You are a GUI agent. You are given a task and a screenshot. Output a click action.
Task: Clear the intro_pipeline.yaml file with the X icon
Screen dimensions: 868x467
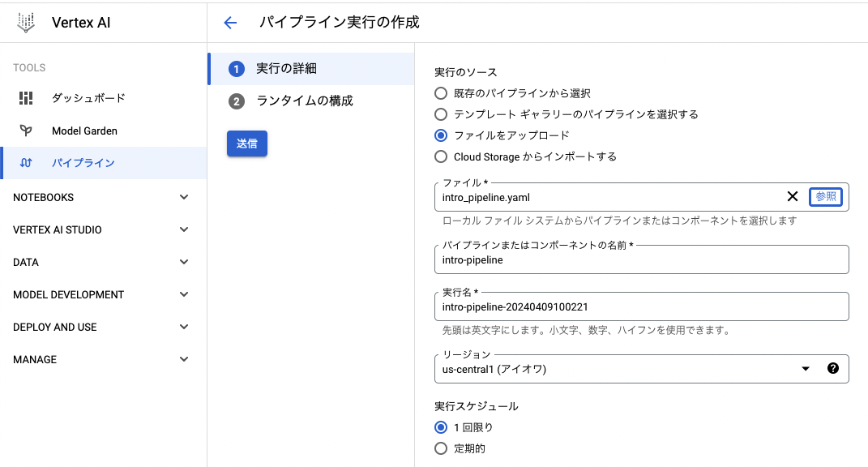793,196
